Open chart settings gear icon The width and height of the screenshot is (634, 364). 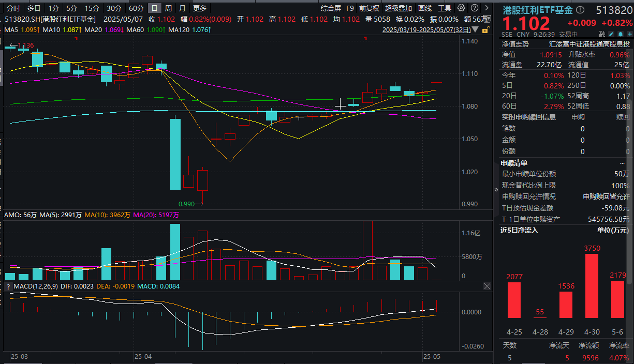[460, 8]
